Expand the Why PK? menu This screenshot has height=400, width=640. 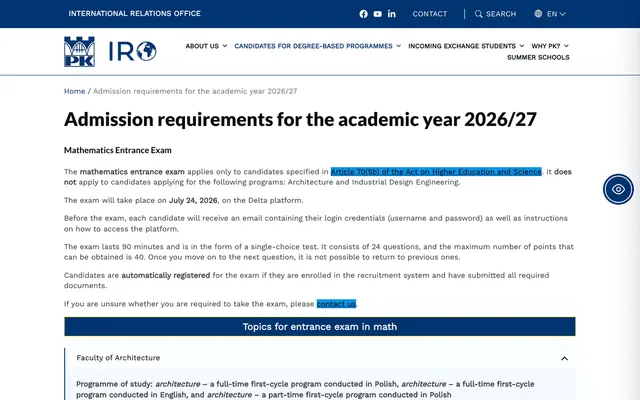point(550,46)
